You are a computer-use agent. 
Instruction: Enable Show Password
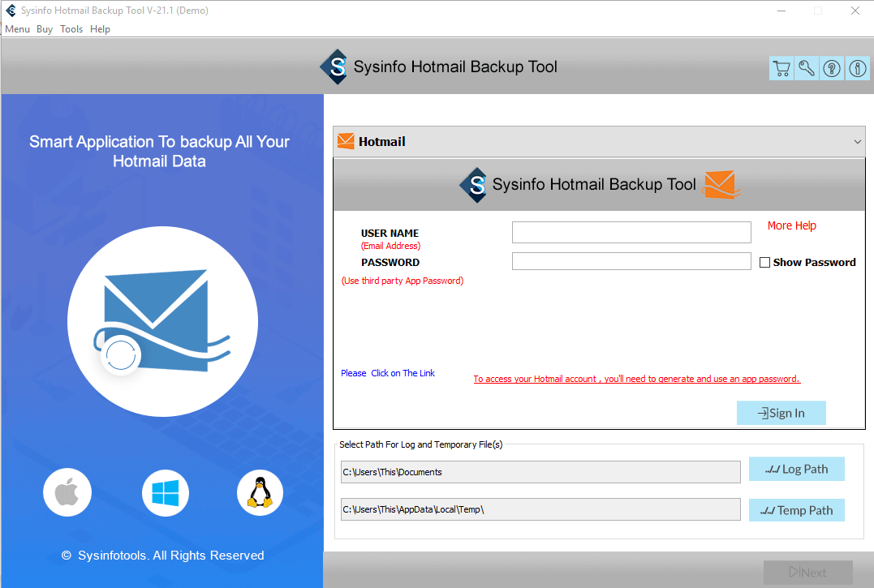coord(764,262)
